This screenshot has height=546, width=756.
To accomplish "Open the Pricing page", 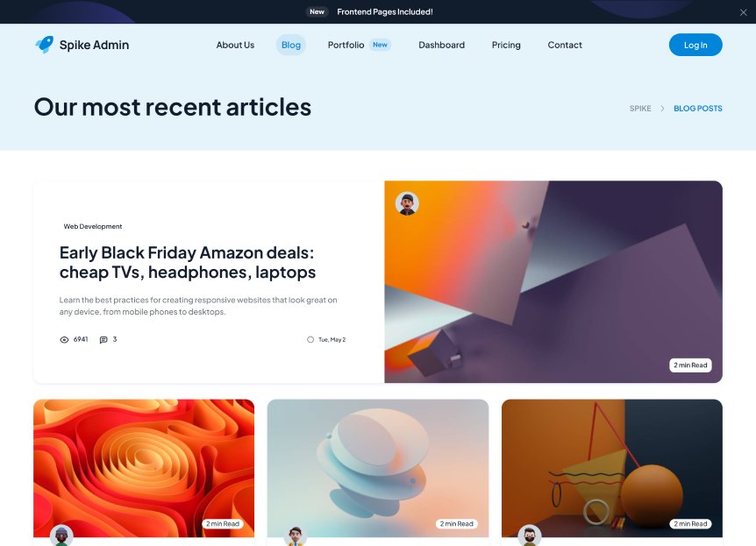I will (506, 45).
